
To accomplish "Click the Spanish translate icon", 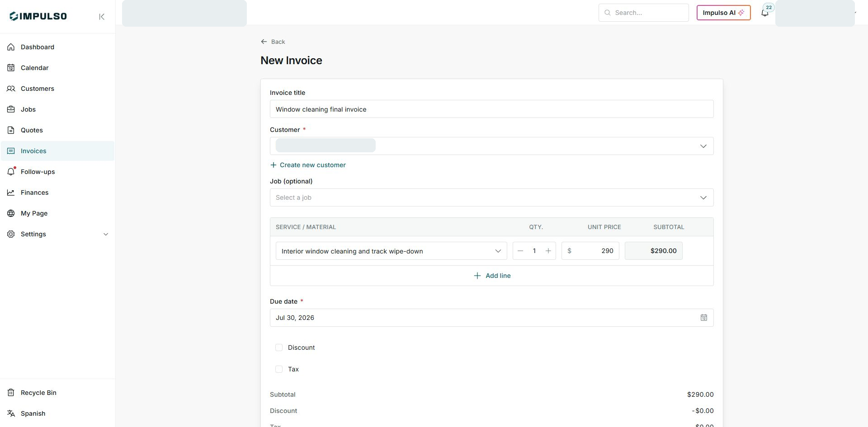I will [11, 413].
